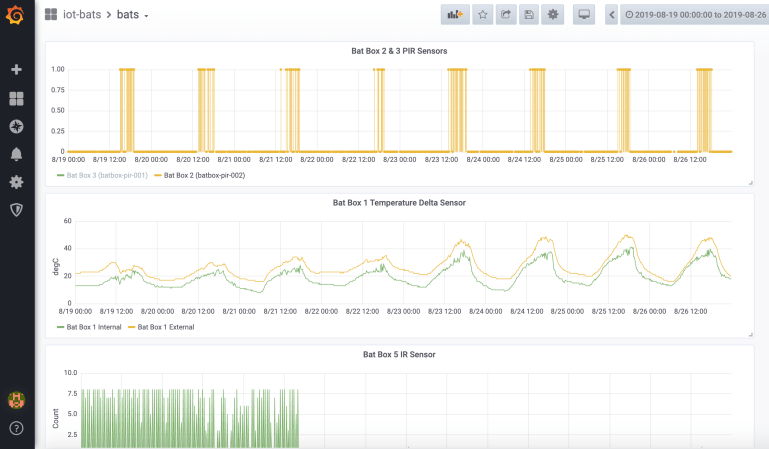Open the time range picker
Viewport: 769px width, 449px height.
pos(695,15)
